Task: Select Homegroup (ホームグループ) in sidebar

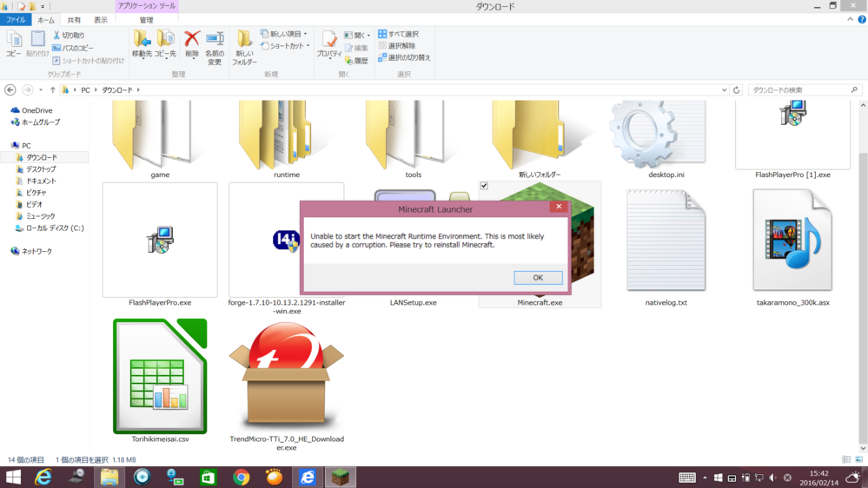Action: (36, 122)
